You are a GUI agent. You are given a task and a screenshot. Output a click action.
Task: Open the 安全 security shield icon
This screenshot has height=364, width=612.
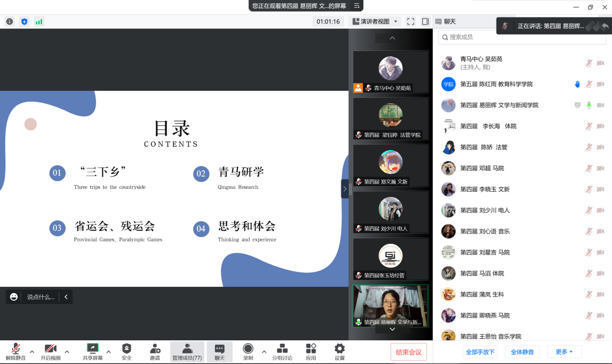click(127, 349)
